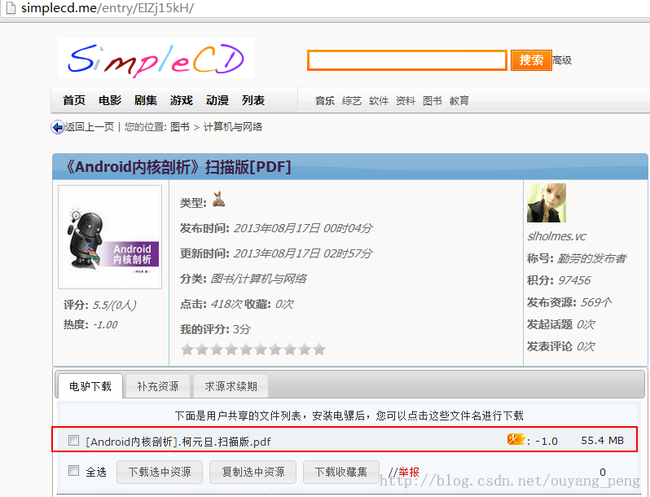Viewport: 650px width, 497px height.
Task: Open the 综艺 category link
Action: click(352, 101)
